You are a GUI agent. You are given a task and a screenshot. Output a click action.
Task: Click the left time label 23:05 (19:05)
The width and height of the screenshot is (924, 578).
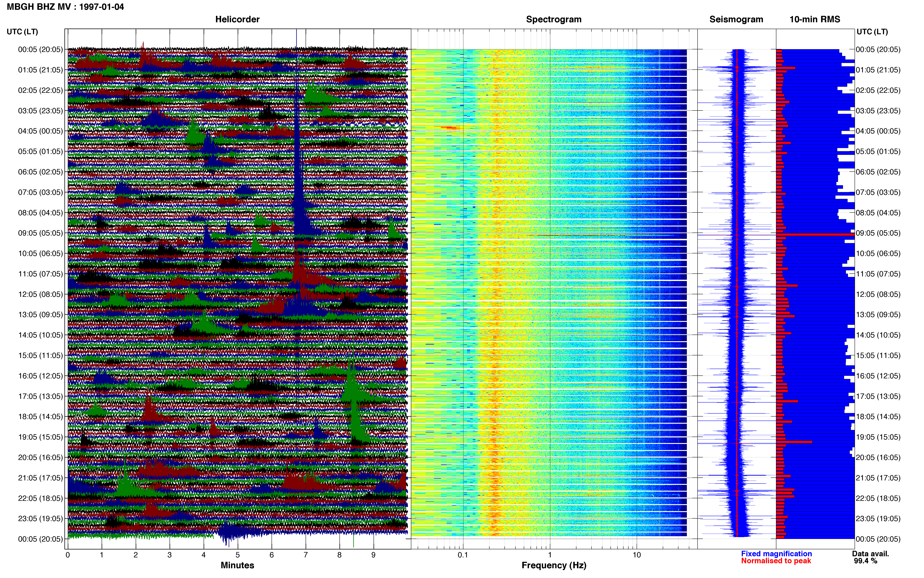pos(40,518)
